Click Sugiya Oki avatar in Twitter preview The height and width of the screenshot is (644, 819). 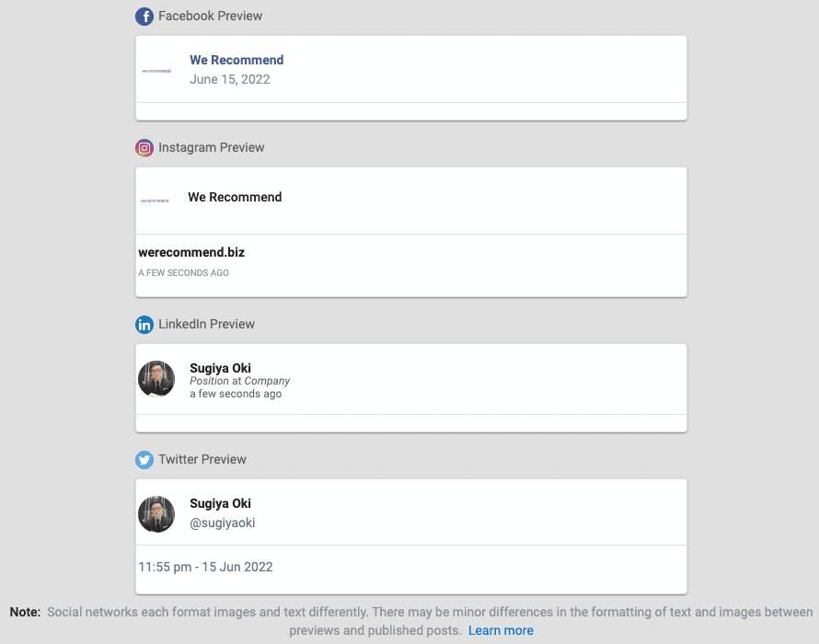(156, 514)
